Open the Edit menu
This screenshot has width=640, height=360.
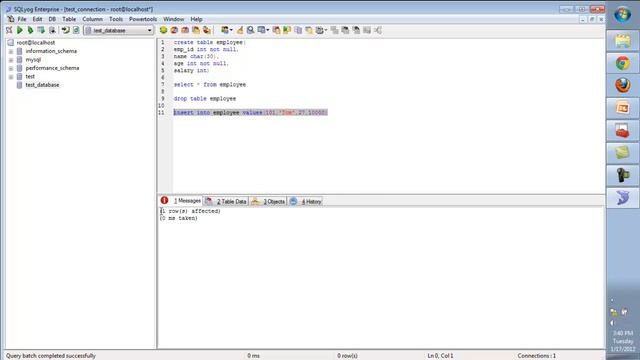pos(37,19)
